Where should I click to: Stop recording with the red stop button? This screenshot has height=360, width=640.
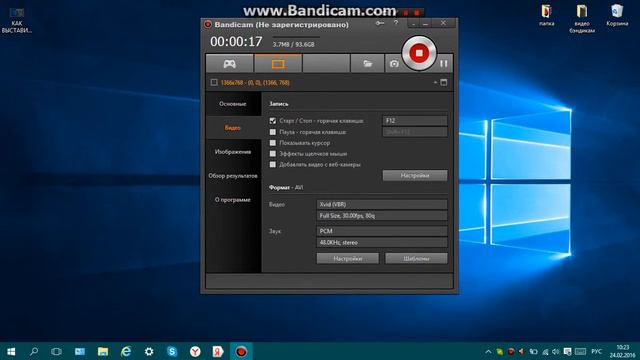(x=419, y=53)
